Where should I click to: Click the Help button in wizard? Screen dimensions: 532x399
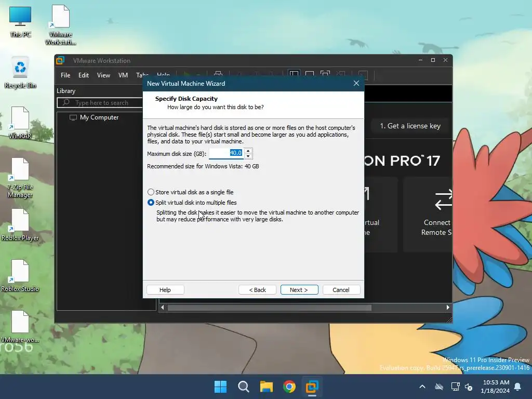[x=165, y=290]
